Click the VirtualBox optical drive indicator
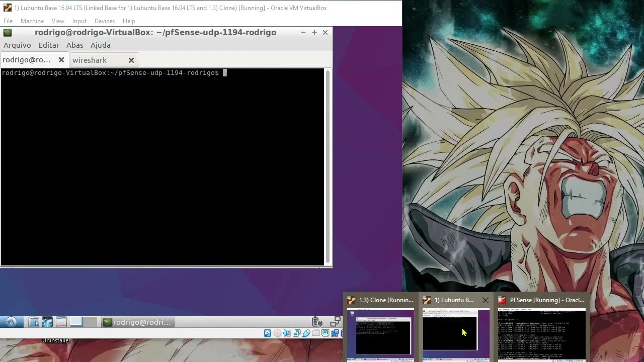Screen dimensions: 644x362 277,333
